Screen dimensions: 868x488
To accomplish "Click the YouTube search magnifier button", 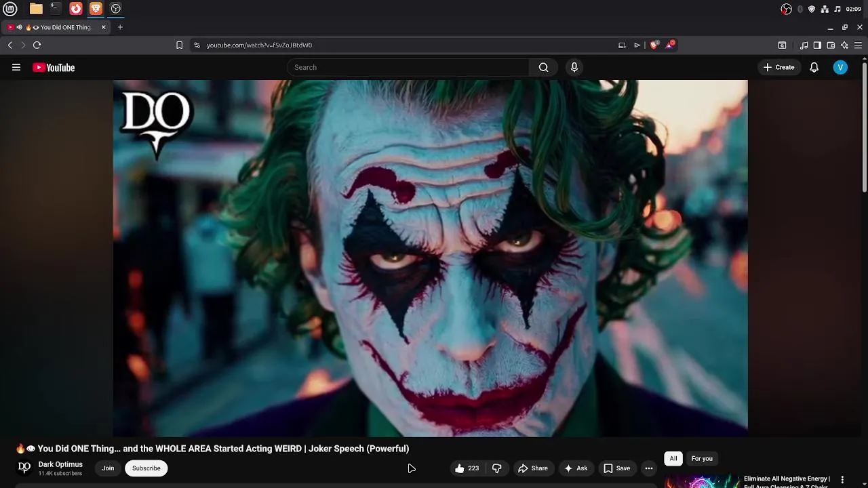I will 543,67.
